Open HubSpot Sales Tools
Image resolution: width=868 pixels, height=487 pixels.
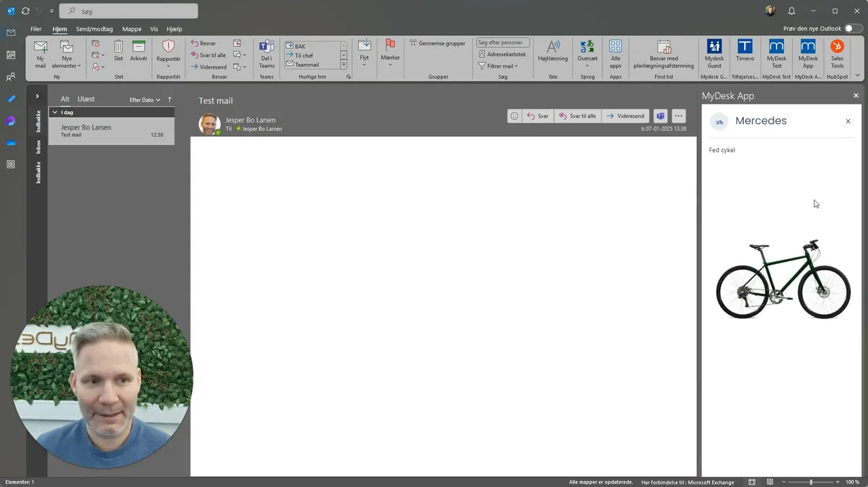tap(837, 54)
